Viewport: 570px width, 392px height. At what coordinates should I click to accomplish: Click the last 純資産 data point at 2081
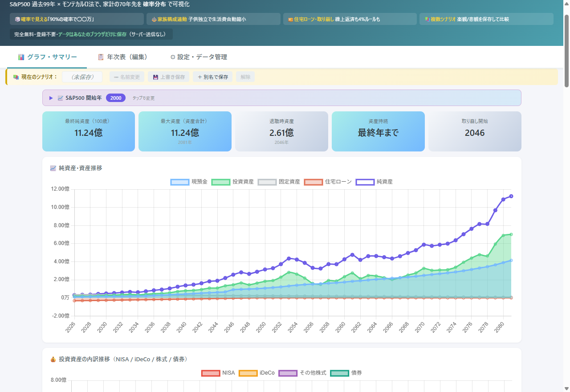[x=511, y=196]
